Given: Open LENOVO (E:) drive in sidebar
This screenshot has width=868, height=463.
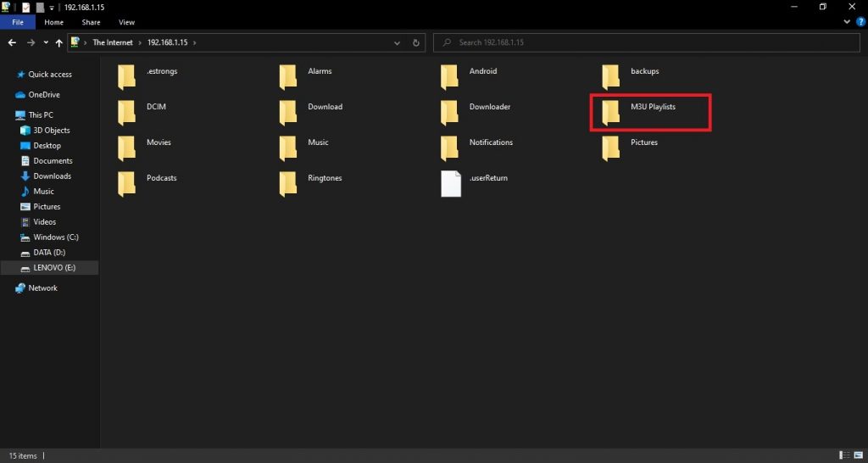Looking at the screenshot, I should (x=54, y=267).
